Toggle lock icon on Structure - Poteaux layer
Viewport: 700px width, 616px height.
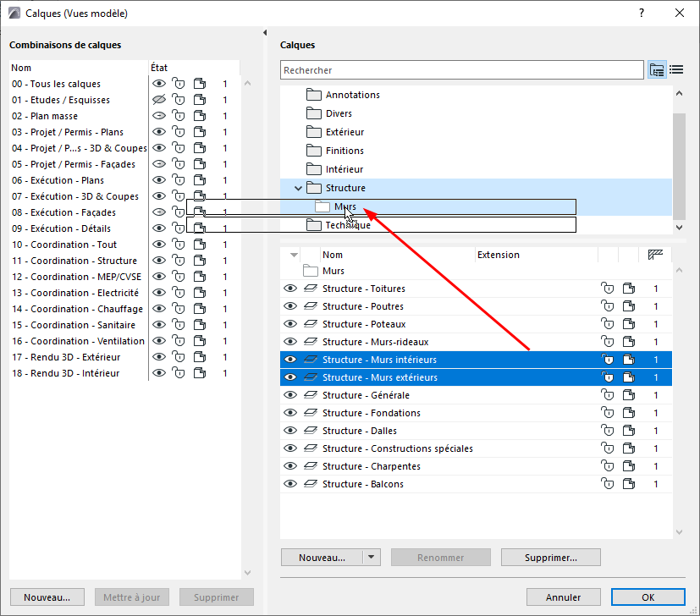607,324
